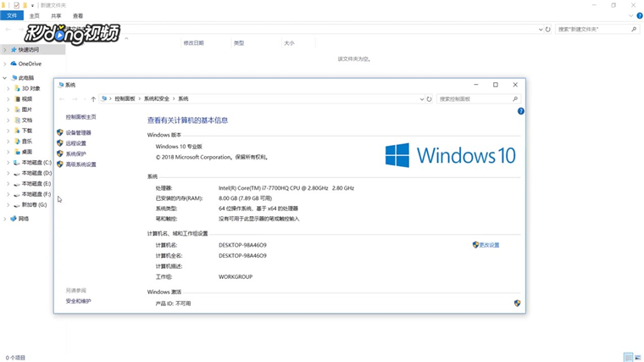The width and height of the screenshot is (644, 362).
Task: Open File Explorer address dropdown arrow
Action: [x=541, y=30]
